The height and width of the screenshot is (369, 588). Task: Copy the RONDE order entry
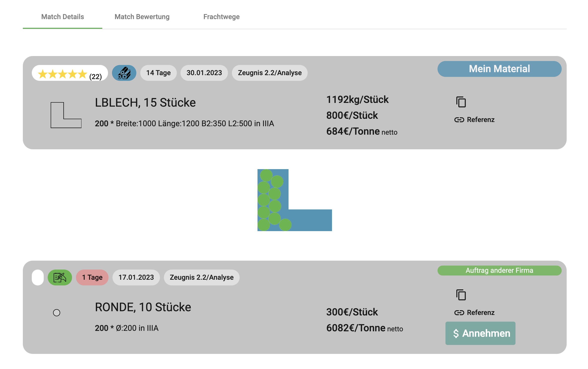(461, 295)
